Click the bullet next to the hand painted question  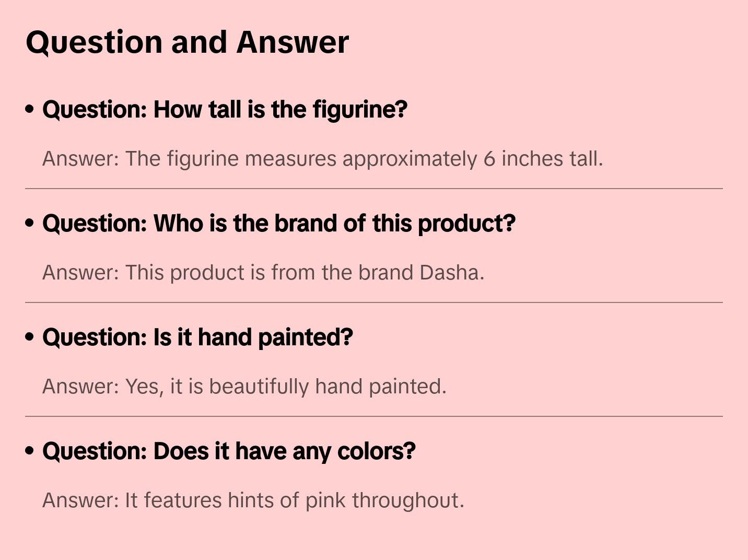coord(30,337)
